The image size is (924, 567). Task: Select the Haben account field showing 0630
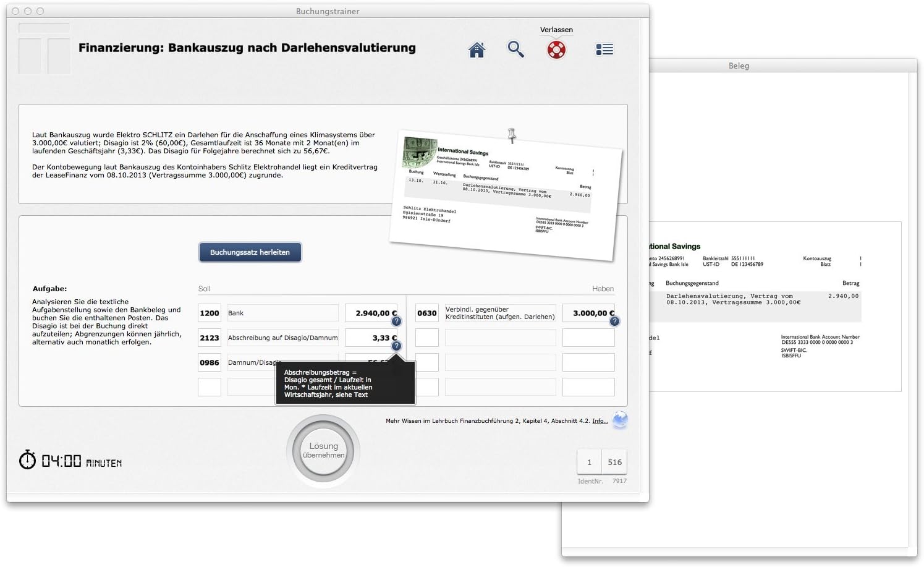click(426, 313)
